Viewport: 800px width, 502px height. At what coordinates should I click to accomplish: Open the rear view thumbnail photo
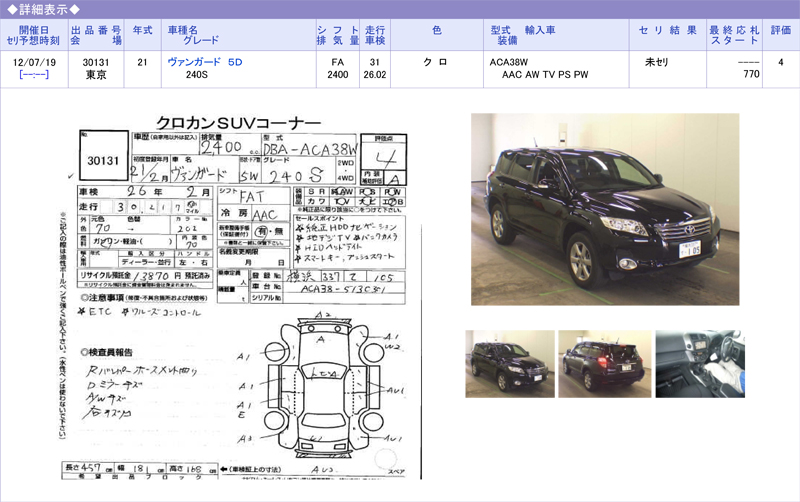pos(605,364)
